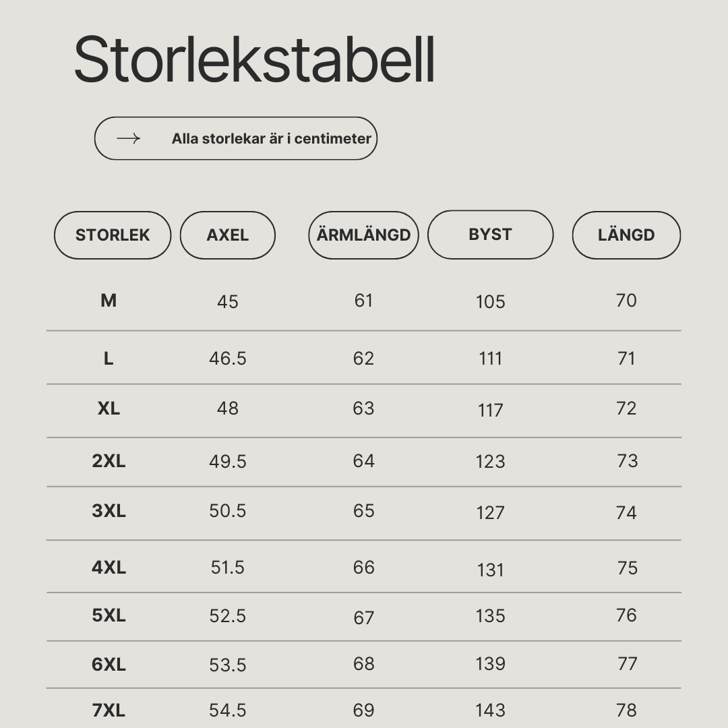Click the STORLEK column header

[113, 235]
